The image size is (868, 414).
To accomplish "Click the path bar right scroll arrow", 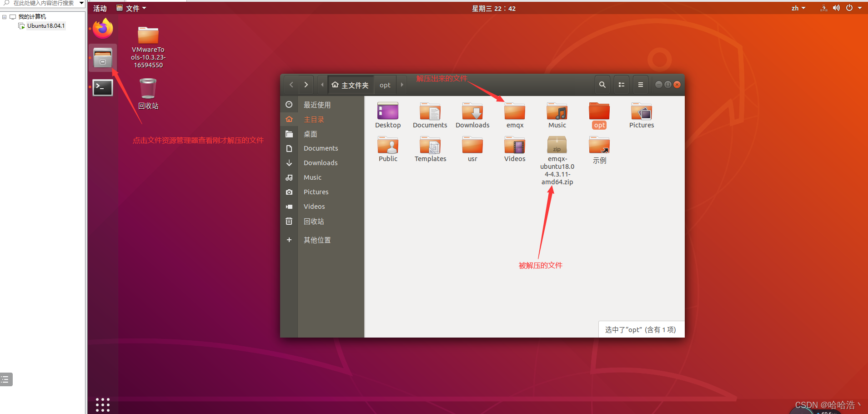I will (402, 85).
